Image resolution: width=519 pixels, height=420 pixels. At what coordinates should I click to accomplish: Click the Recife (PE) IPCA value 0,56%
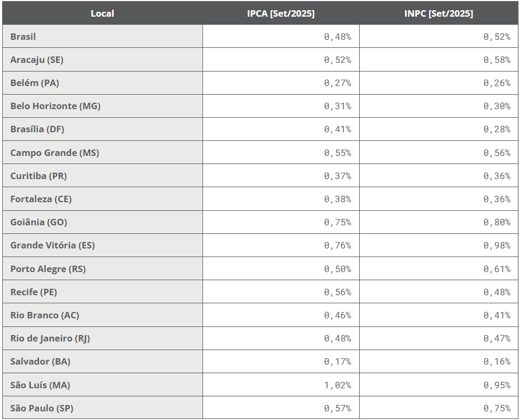(x=338, y=292)
